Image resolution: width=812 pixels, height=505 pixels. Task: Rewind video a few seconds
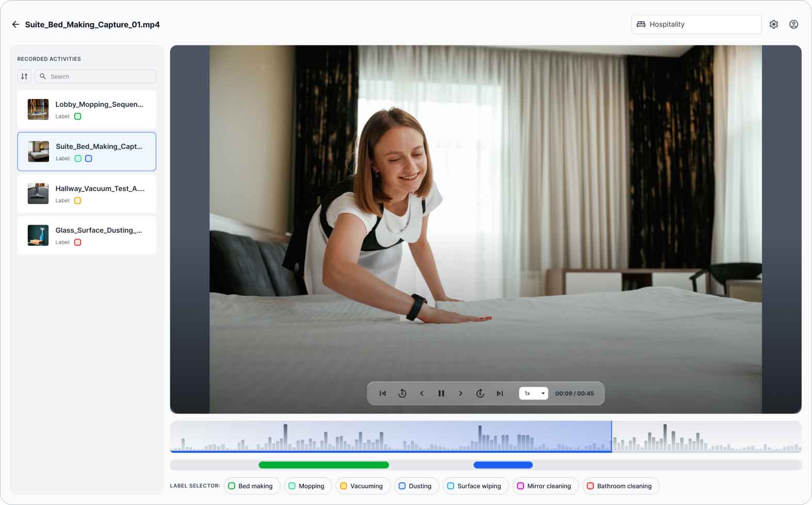click(402, 393)
